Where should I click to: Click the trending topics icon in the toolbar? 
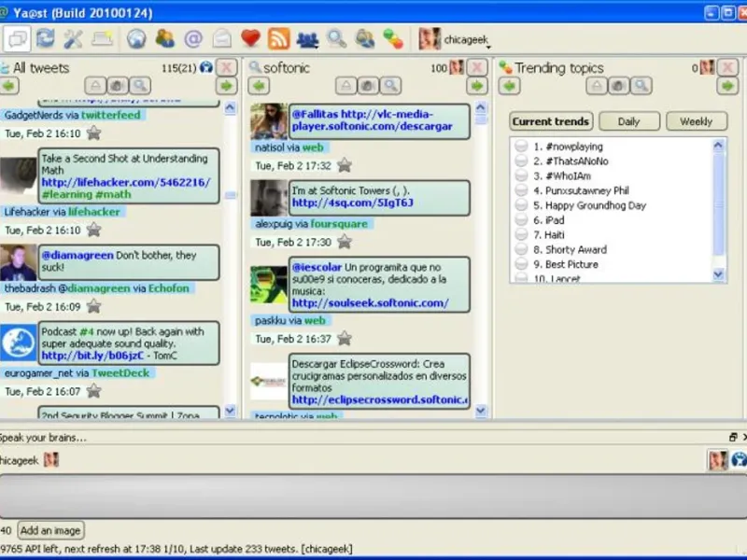click(x=393, y=38)
